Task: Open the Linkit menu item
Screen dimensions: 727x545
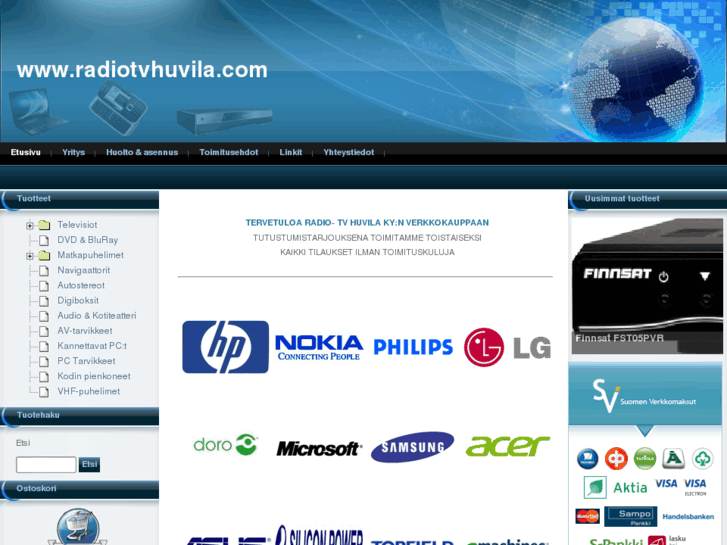Action: click(x=291, y=152)
